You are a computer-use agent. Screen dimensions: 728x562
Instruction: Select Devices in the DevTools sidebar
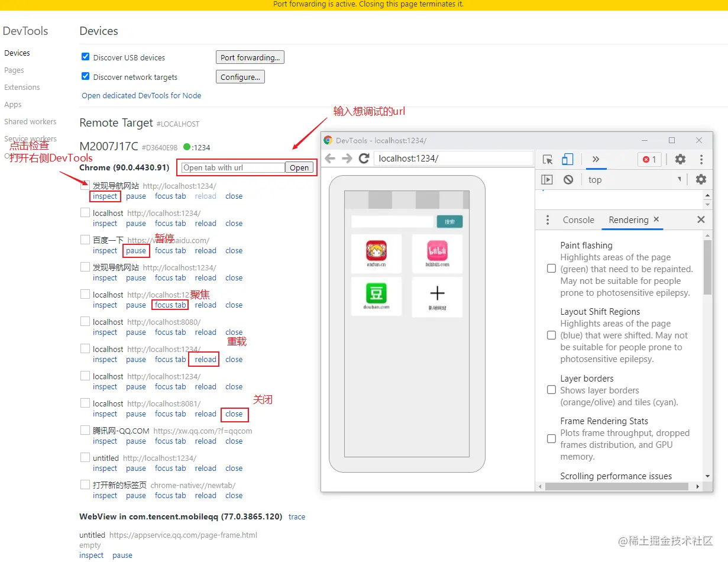click(17, 53)
